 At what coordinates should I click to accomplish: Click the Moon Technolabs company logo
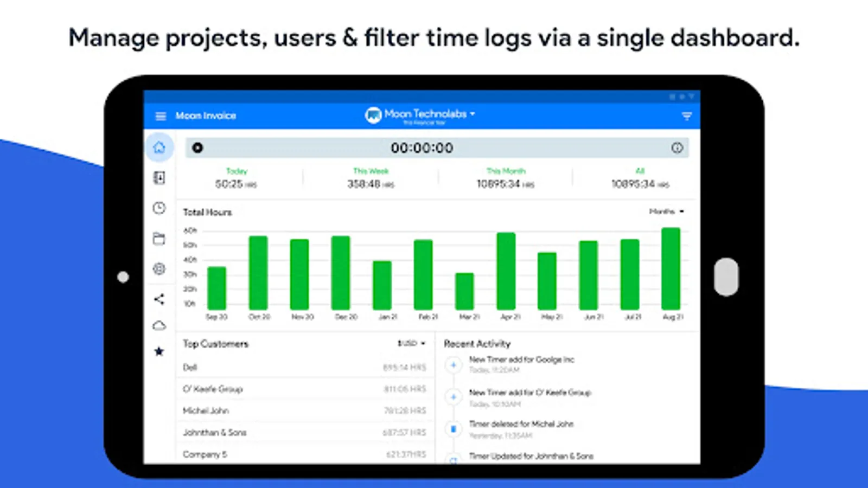point(373,115)
